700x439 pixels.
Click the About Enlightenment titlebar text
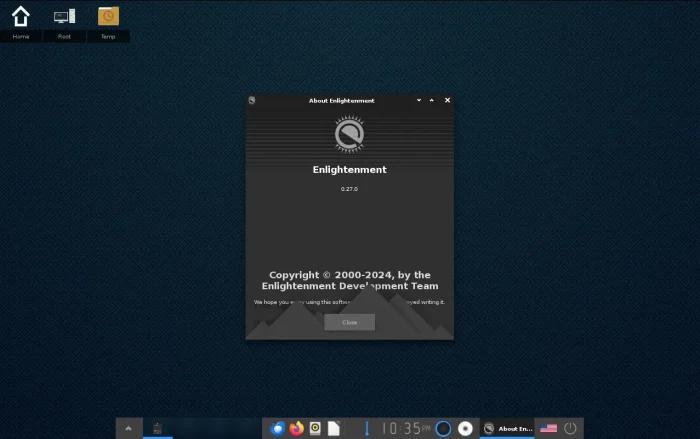(x=342, y=100)
